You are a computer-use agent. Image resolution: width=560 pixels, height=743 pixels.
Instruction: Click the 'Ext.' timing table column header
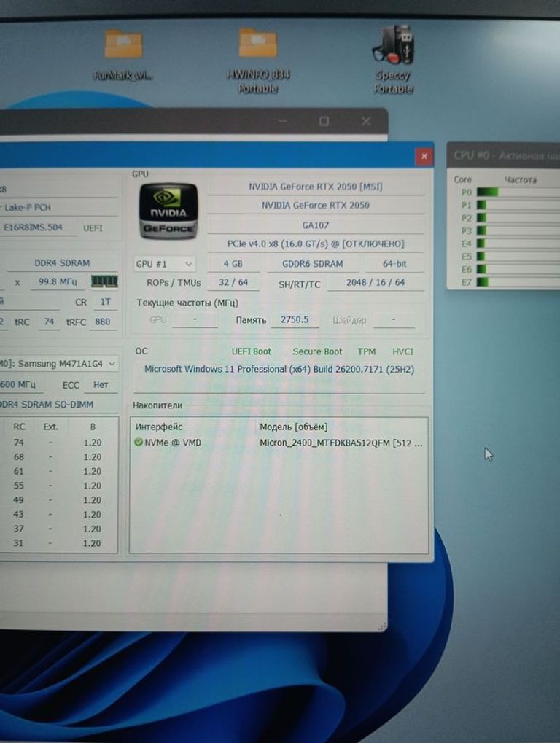pos(51,427)
